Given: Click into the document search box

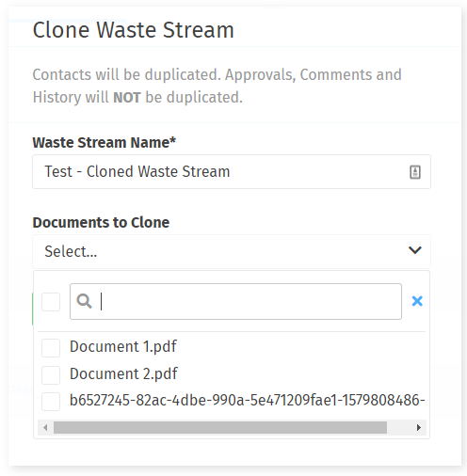Looking at the screenshot, I should coord(235,301).
